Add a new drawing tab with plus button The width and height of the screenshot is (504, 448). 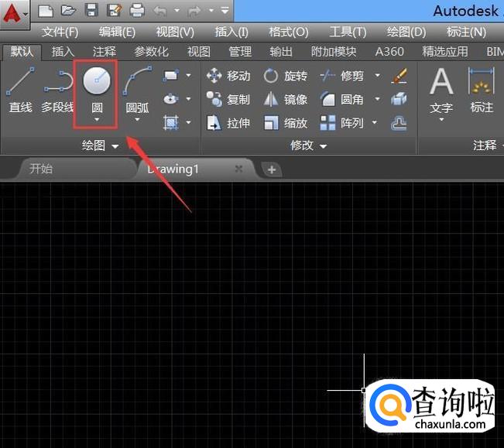pos(272,169)
